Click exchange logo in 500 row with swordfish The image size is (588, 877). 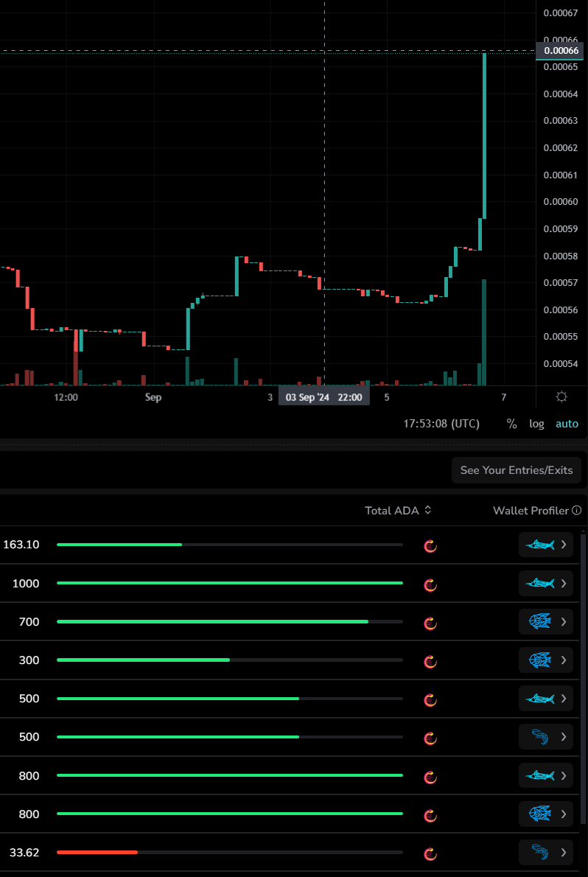pos(430,699)
